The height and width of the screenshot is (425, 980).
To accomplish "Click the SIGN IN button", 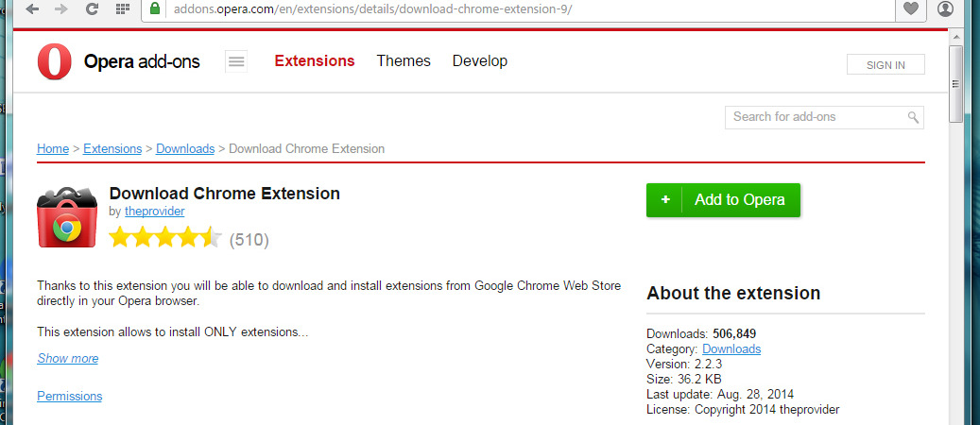I will [x=885, y=65].
